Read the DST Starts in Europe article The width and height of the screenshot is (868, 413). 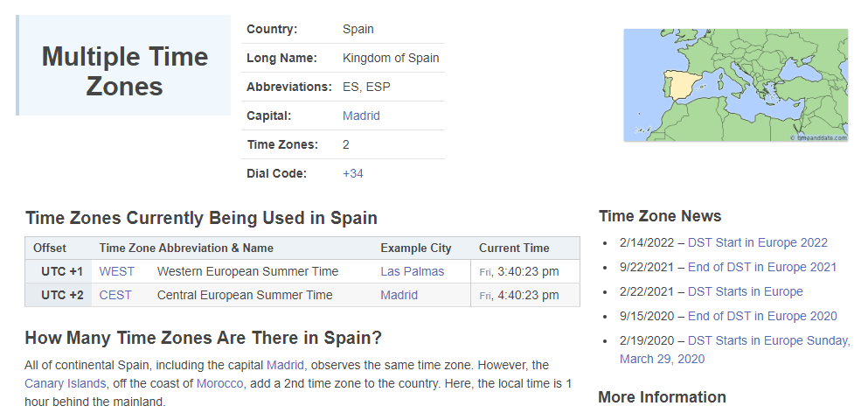(745, 291)
